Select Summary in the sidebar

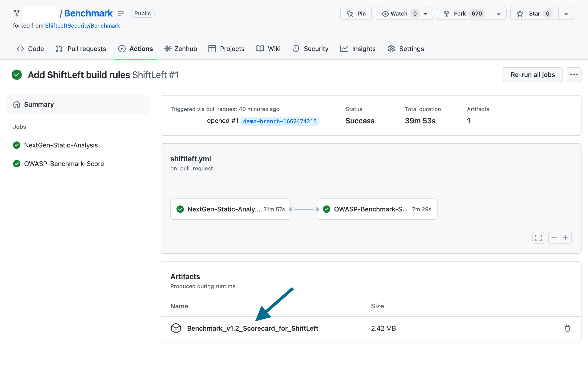77,104
